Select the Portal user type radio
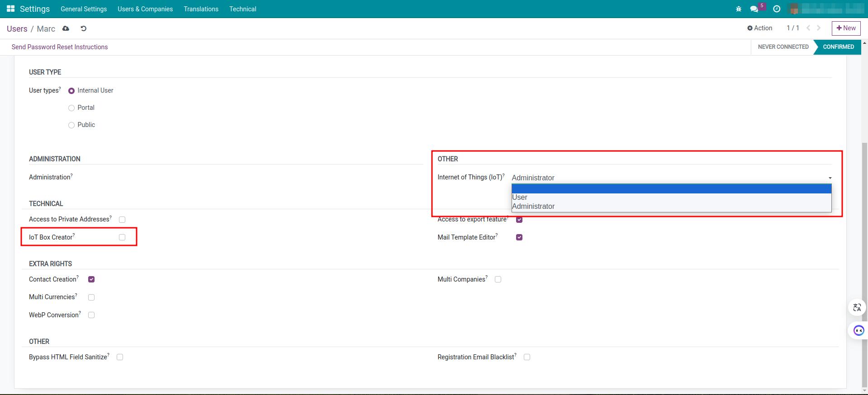The width and height of the screenshot is (868, 395). point(71,108)
